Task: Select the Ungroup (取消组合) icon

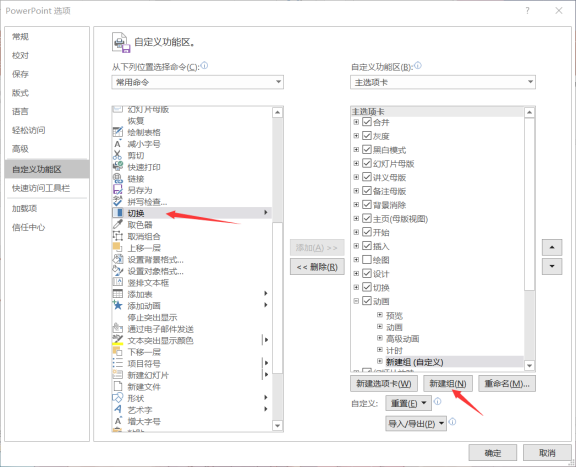Action: [x=118, y=236]
